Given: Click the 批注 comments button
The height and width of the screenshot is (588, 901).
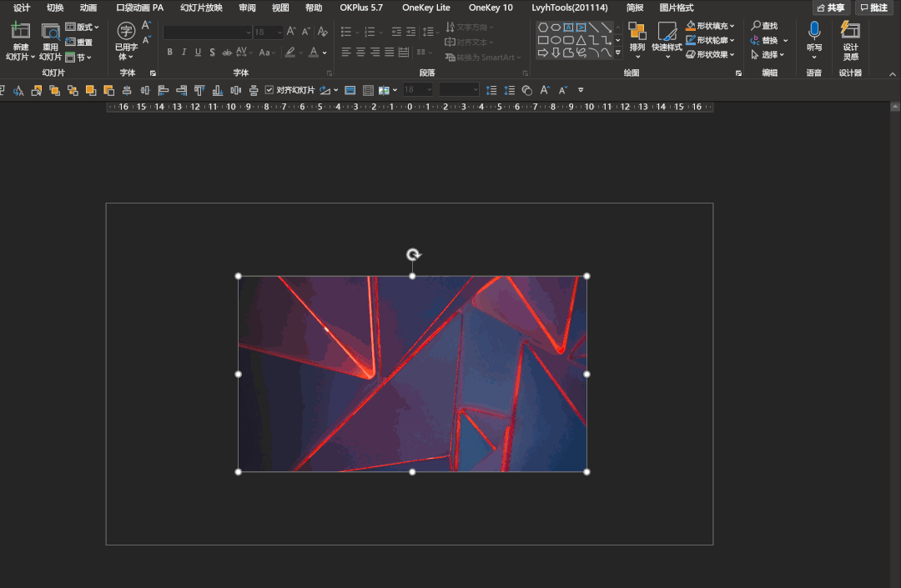Looking at the screenshot, I should tap(874, 8).
